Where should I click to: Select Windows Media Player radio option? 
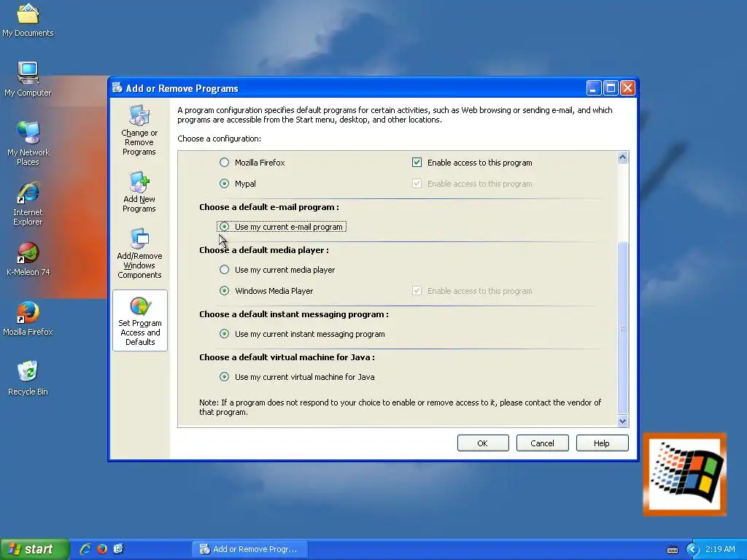click(224, 290)
